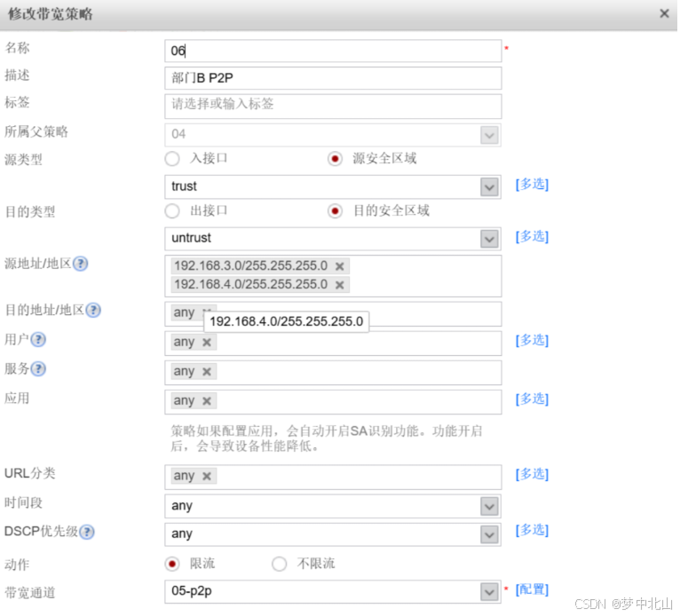Choose 不限流 action

[x=280, y=564]
